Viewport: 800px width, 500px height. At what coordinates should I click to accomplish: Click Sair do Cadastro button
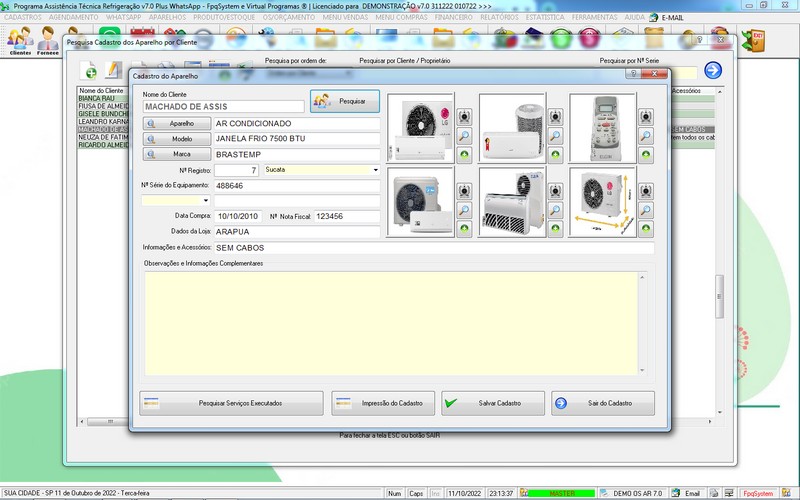point(603,403)
